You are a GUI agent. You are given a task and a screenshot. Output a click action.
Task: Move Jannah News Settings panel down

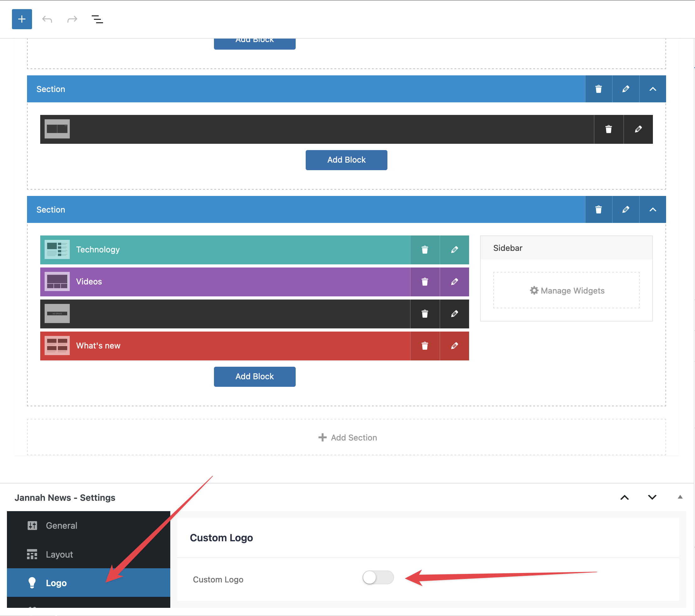tap(652, 497)
